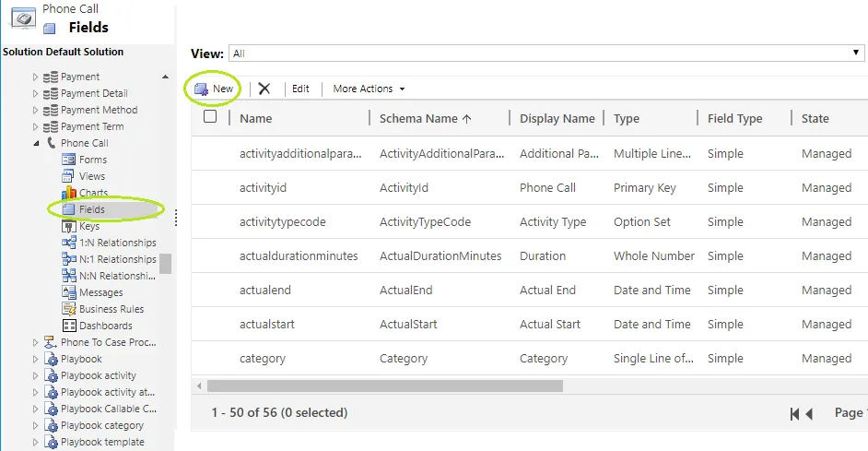Click the tree scroll-up arrow

pyautogui.click(x=165, y=77)
